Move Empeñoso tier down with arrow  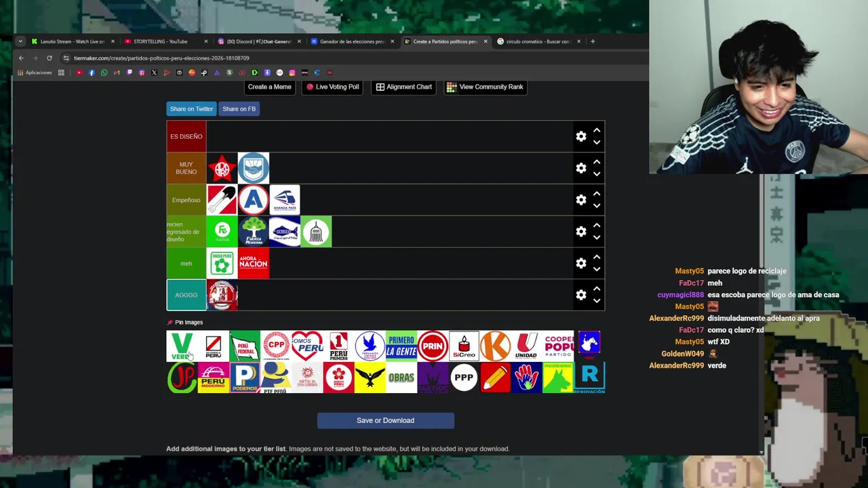coord(597,205)
